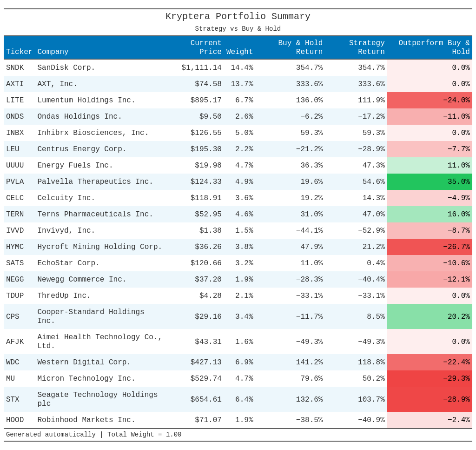Viewport: 476px width, 450px height.
Task: Select the $118.91 price for Celcuity
Action: (206, 198)
